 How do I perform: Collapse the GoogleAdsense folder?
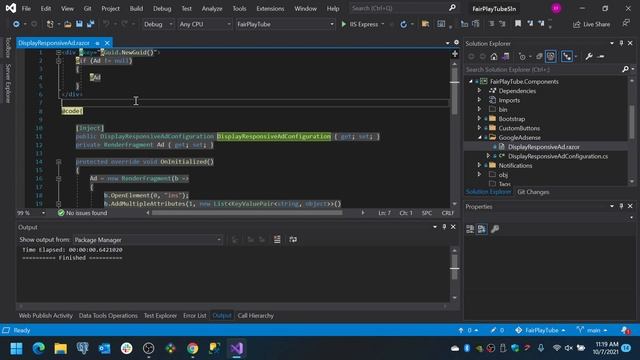click(480, 138)
